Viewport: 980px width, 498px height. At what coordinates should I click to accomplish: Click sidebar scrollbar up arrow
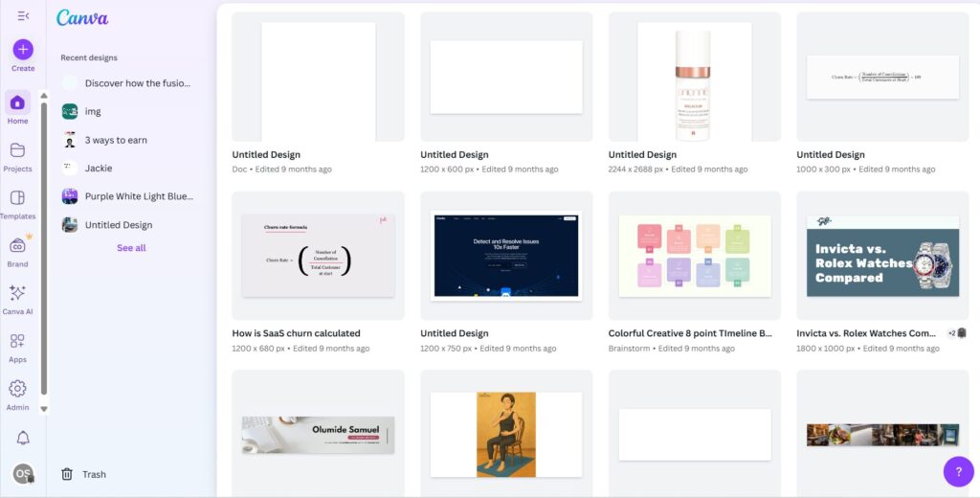pos(44,95)
